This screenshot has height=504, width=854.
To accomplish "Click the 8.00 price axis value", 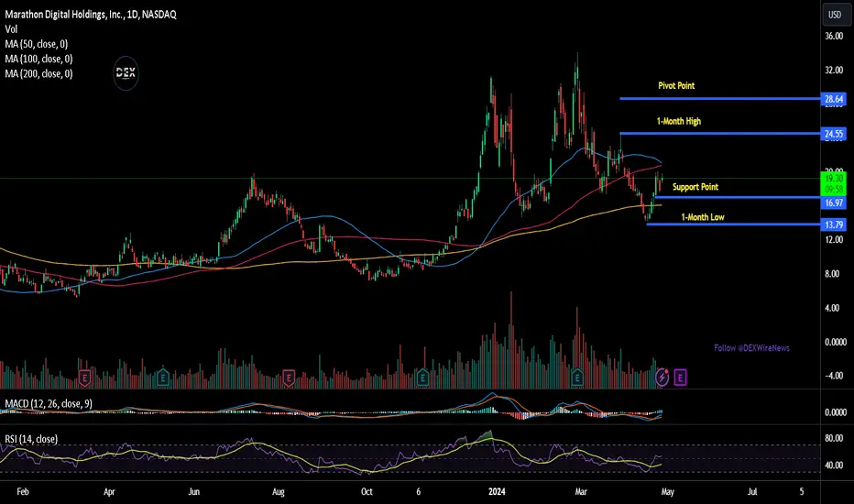I will (x=832, y=273).
